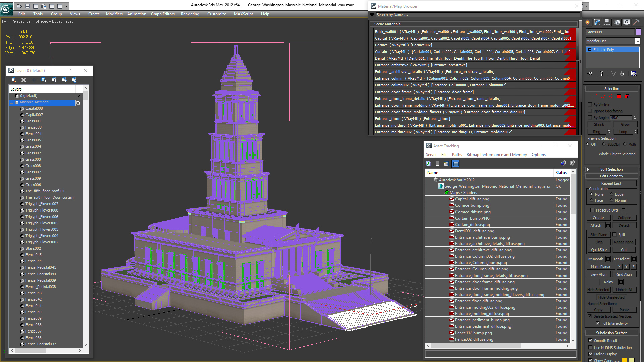Click Pin Stack icon below modifier stack

pyautogui.click(x=590, y=74)
